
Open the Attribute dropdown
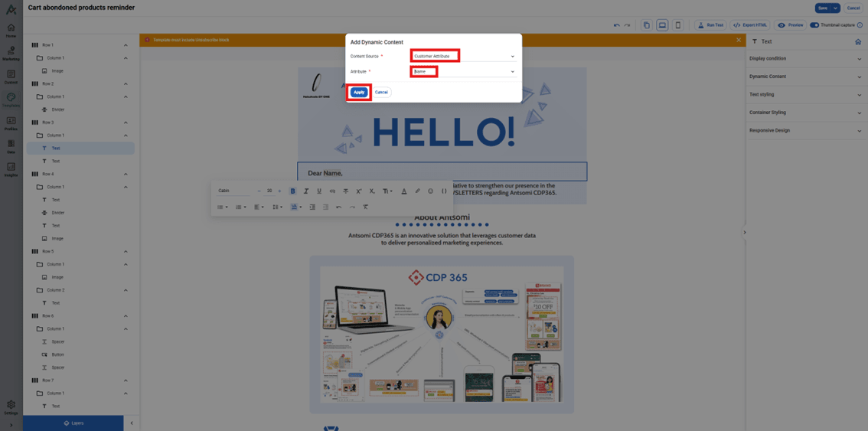coord(463,72)
